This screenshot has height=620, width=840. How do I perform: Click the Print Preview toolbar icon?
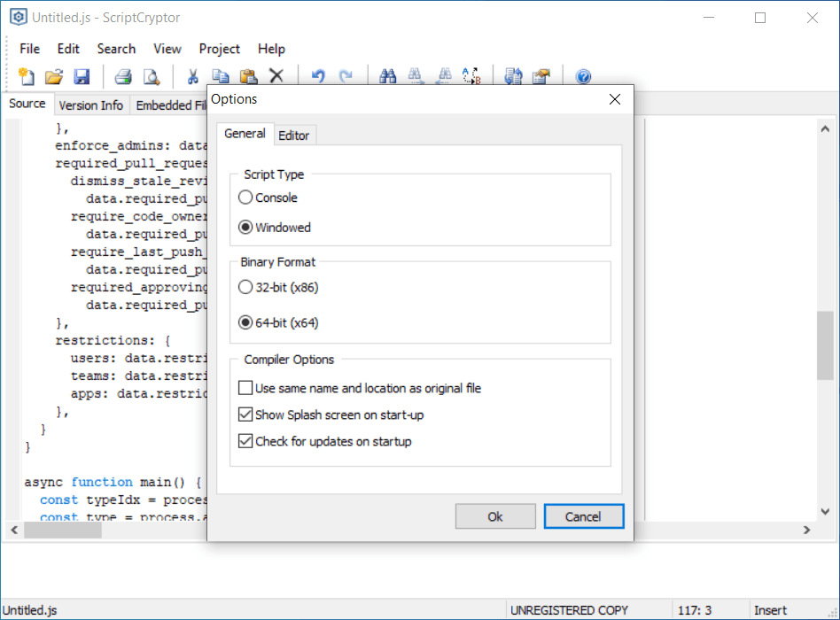tap(152, 76)
